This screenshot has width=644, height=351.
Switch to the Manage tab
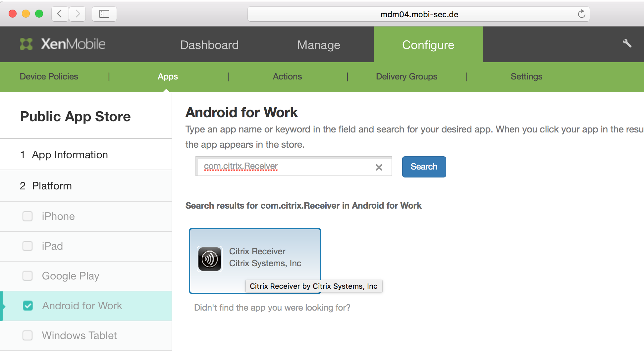point(319,45)
